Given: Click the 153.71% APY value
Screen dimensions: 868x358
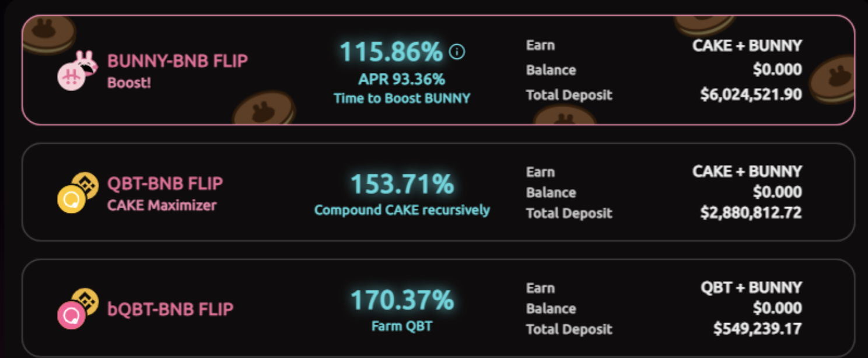Looking at the screenshot, I should [402, 184].
